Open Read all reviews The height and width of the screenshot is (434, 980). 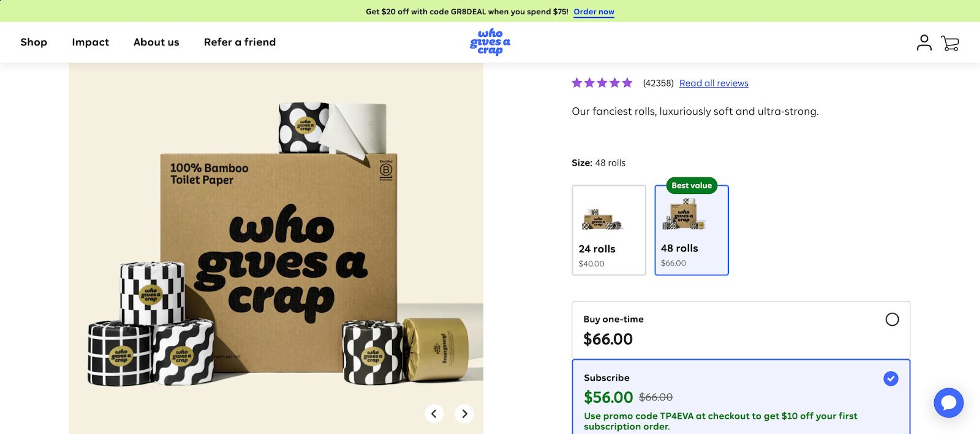713,83
